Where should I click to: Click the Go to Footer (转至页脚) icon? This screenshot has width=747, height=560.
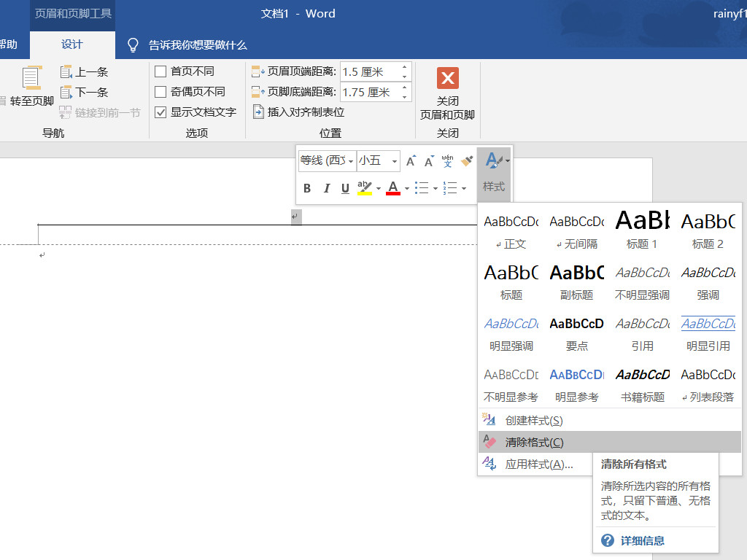pos(32,77)
